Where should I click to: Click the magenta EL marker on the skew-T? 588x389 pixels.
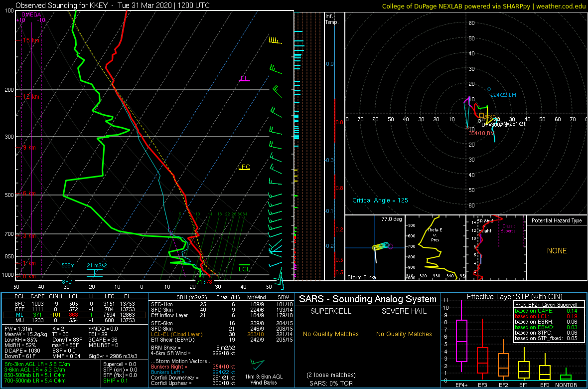coord(245,78)
